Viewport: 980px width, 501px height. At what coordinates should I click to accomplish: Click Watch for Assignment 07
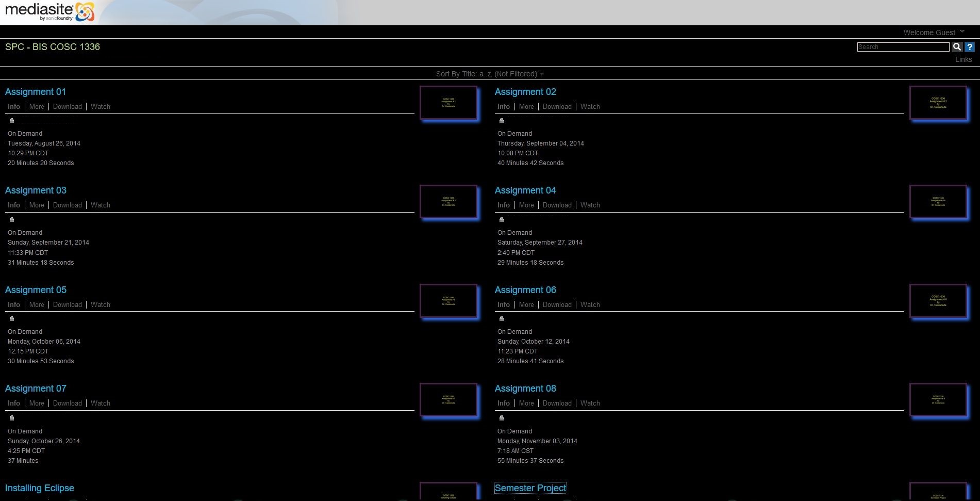101,403
